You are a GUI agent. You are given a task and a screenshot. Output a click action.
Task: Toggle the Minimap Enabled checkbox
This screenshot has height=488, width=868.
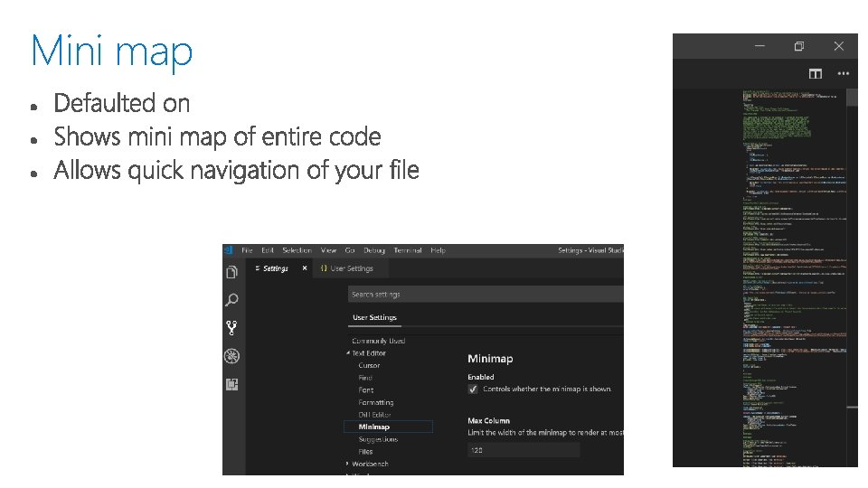coord(473,389)
